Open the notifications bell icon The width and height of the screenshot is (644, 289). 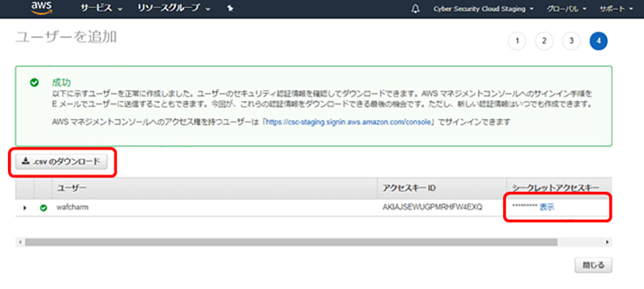coord(415,9)
